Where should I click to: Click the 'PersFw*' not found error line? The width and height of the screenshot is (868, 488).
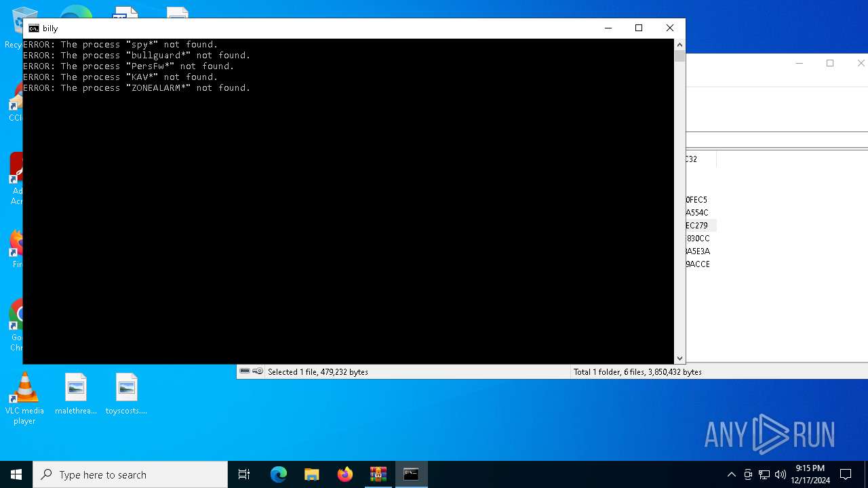point(129,66)
